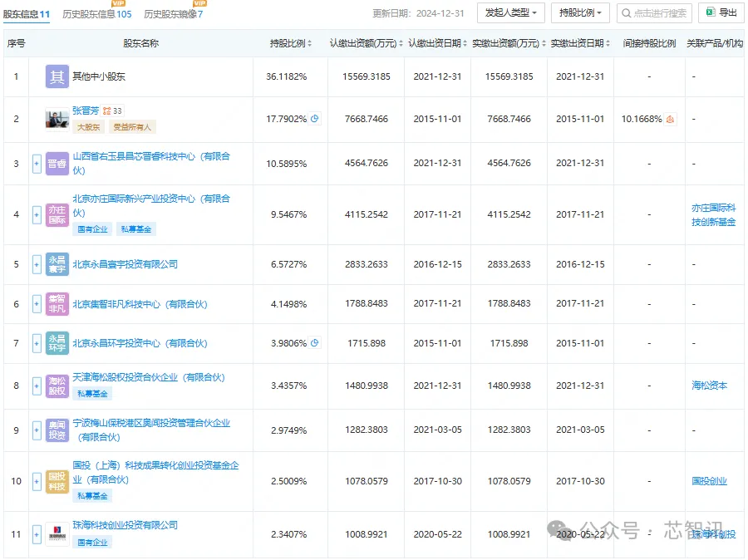Click the 国有企业 tag under 珠海科技创业投资
748x560 pixels.
click(92, 543)
